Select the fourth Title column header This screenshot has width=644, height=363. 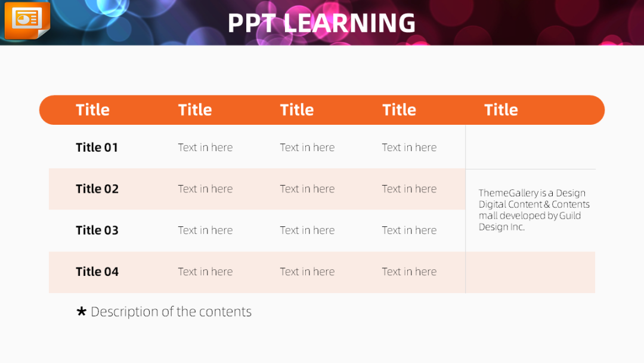(399, 110)
